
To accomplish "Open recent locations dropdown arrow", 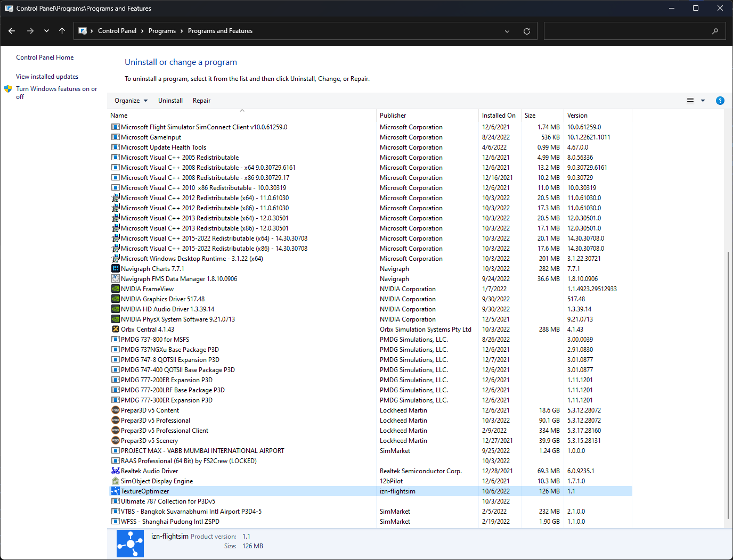I will click(x=46, y=31).
